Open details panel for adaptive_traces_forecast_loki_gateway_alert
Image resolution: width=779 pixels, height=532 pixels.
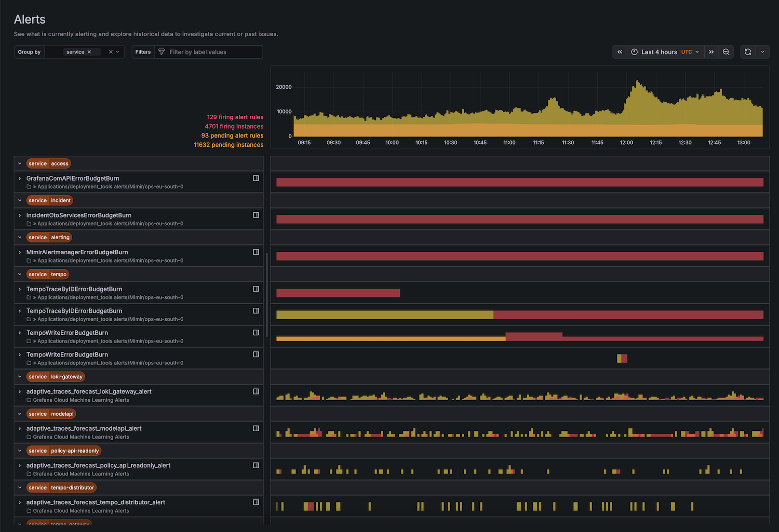coord(256,391)
